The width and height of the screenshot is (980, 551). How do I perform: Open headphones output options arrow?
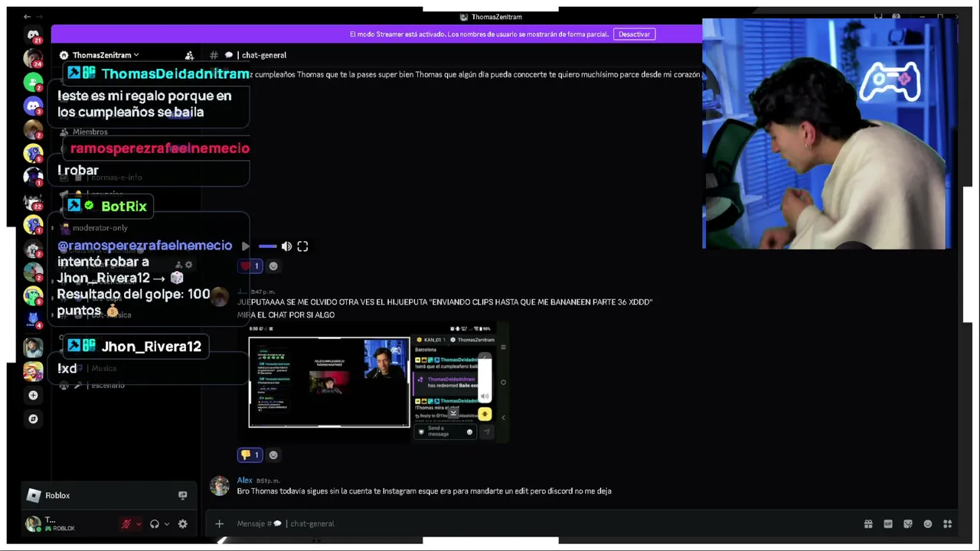(x=166, y=524)
